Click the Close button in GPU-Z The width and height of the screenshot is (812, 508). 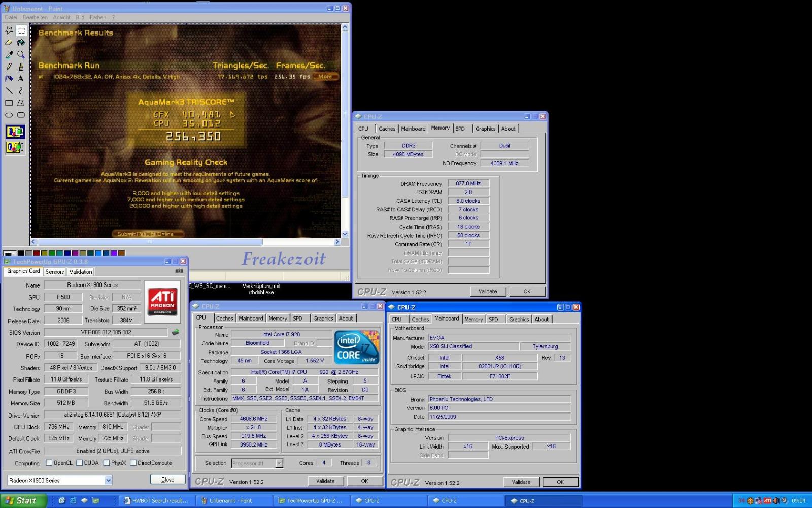point(167,480)
